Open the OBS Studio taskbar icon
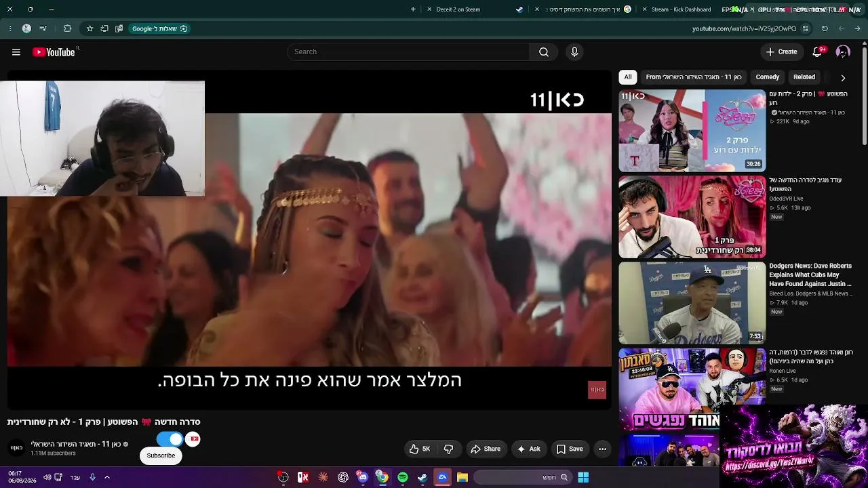Screen dimensions: 868x488 pos(283,477)
